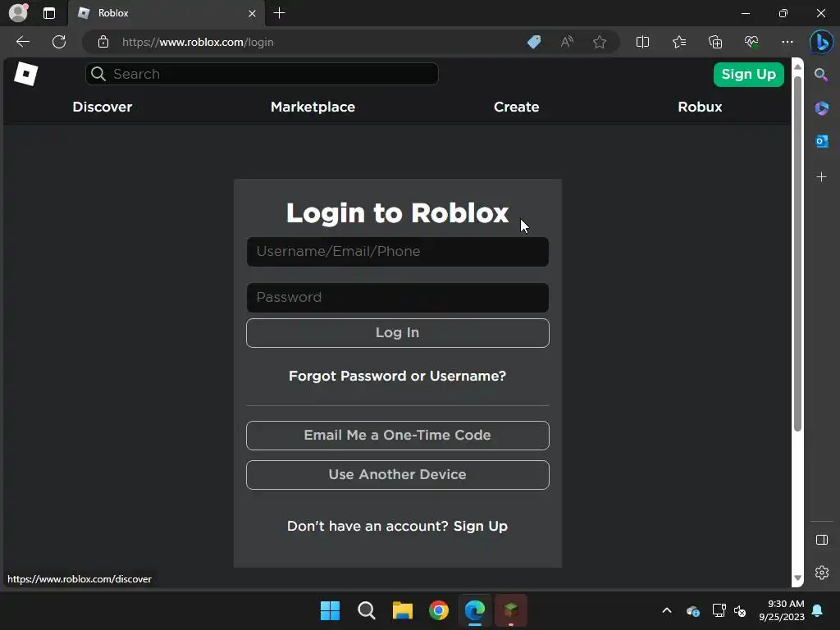Open the Robux menu item
Image resolution: width=840 pixels, height=630 pixels.
click(700, 107)
